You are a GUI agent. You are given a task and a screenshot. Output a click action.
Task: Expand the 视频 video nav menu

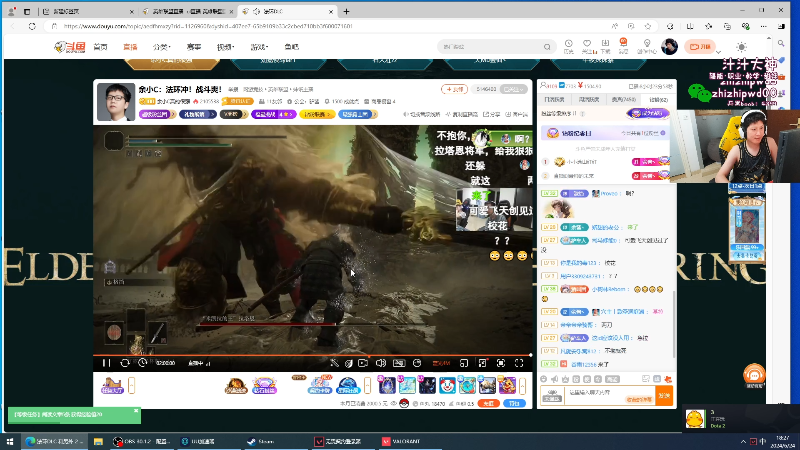(225, 47)
